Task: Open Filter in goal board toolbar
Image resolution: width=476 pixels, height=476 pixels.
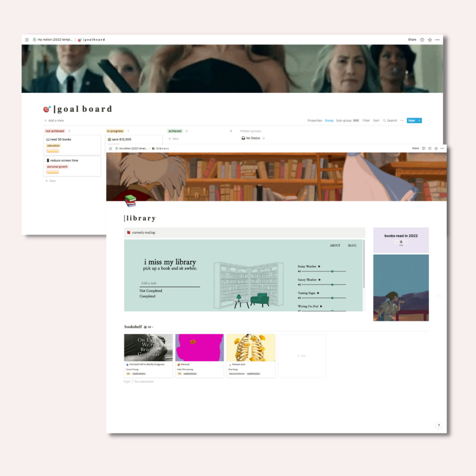Action: point(366,120)
